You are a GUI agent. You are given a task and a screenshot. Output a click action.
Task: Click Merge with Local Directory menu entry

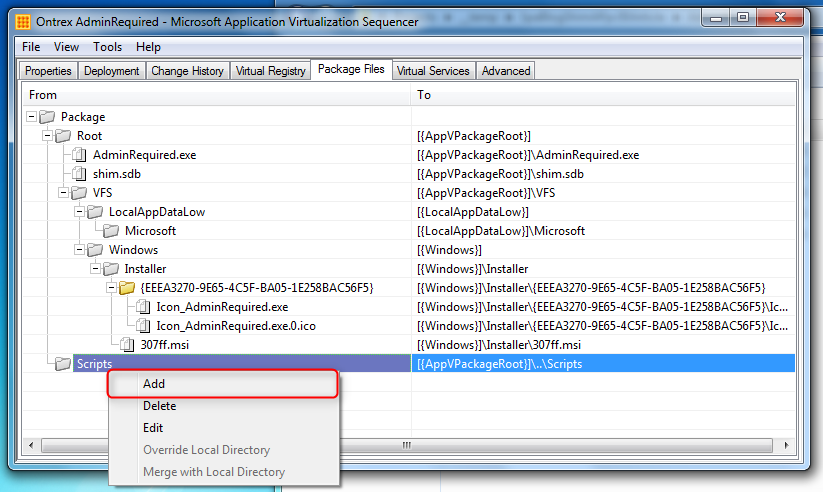click(224, 472)
